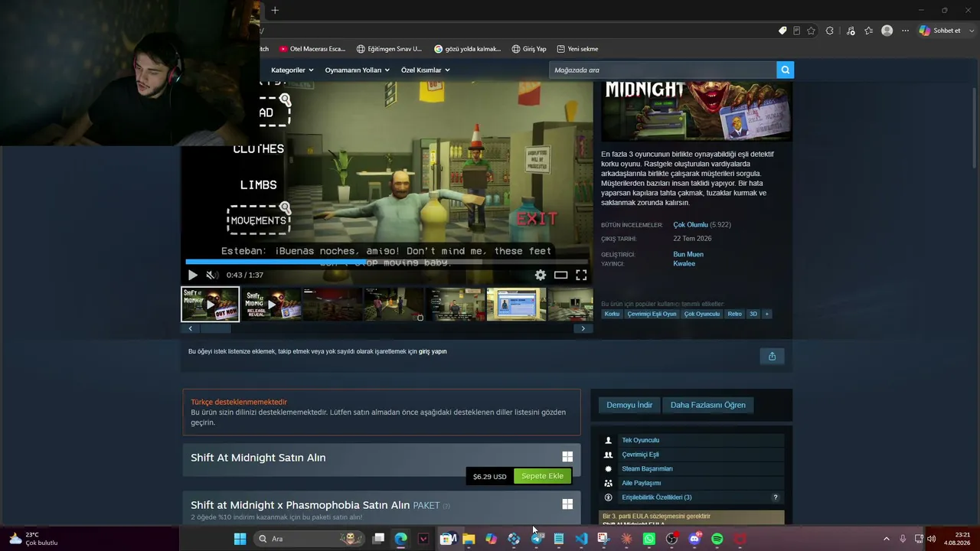Open the Windows Start menu
This screenshot has width=980, height=551.
(240, 539)
